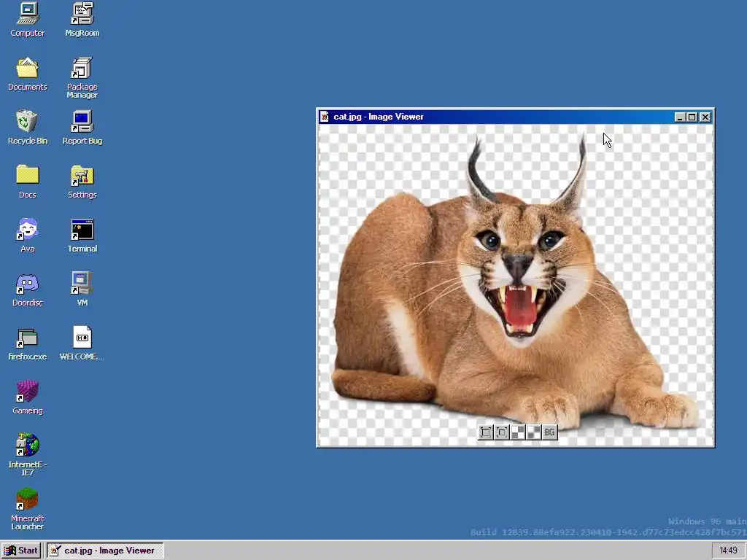Launch the InternetE - IE7 shortcut
The height and width of the screenshot is (560, 747).
tap(28, 455)
